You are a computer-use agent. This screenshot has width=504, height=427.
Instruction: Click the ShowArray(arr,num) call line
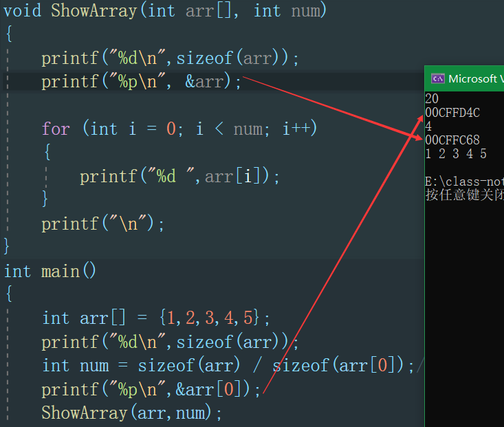pos(131,413)
